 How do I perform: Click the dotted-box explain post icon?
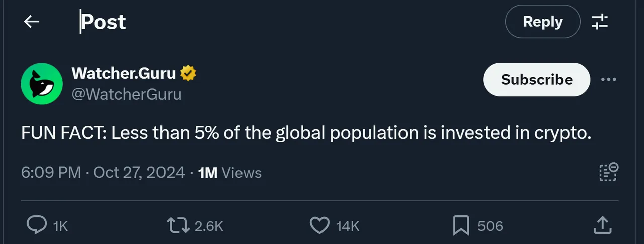tap(609, 172)
